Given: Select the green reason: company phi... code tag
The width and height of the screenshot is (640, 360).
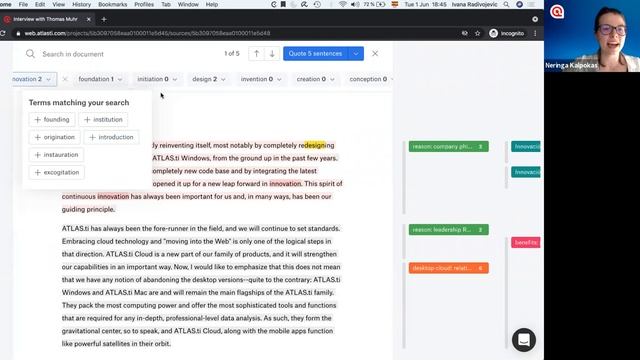Looking at the screenshot, I should click(449, 147).
